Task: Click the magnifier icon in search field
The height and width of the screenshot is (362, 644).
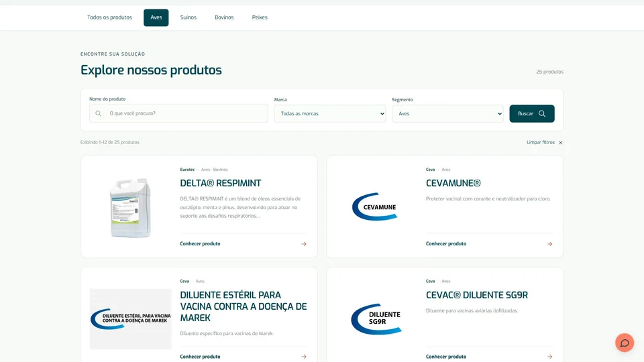Action: tap(98, 113)
